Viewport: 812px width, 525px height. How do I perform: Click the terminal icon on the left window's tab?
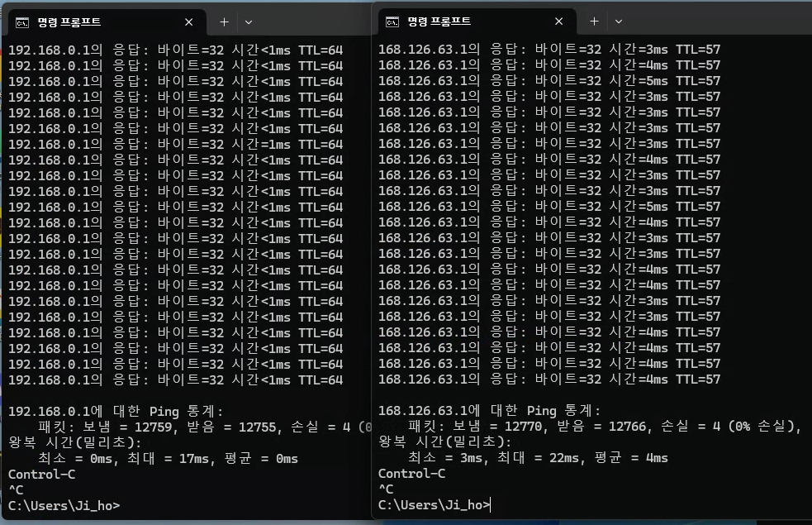pos(22,22)
